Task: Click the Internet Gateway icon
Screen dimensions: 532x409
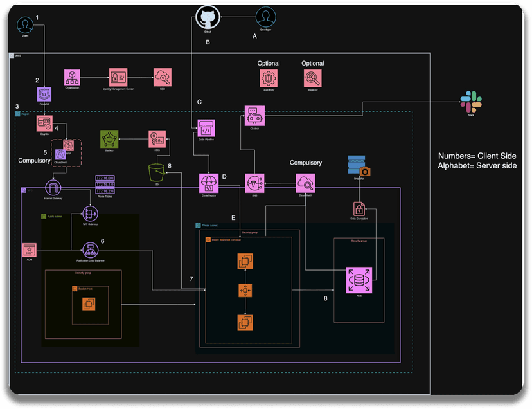Action: pos(53,188)
